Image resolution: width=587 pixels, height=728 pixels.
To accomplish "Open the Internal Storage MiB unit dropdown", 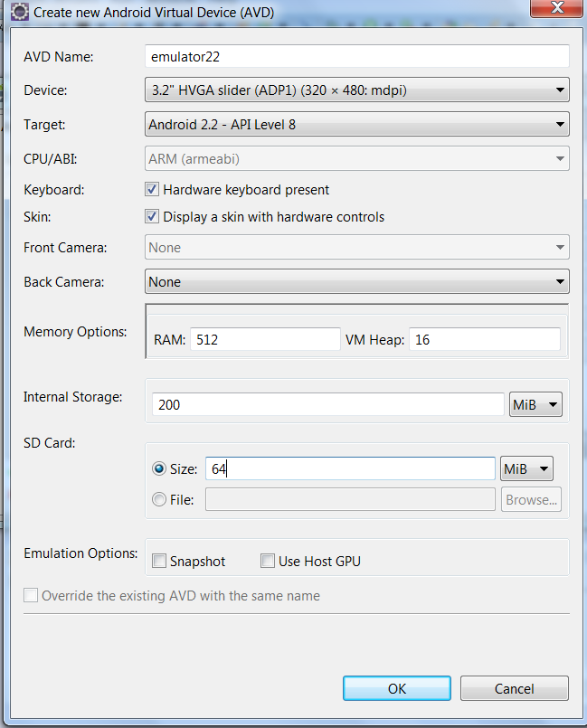I will (x=535, y=405).
